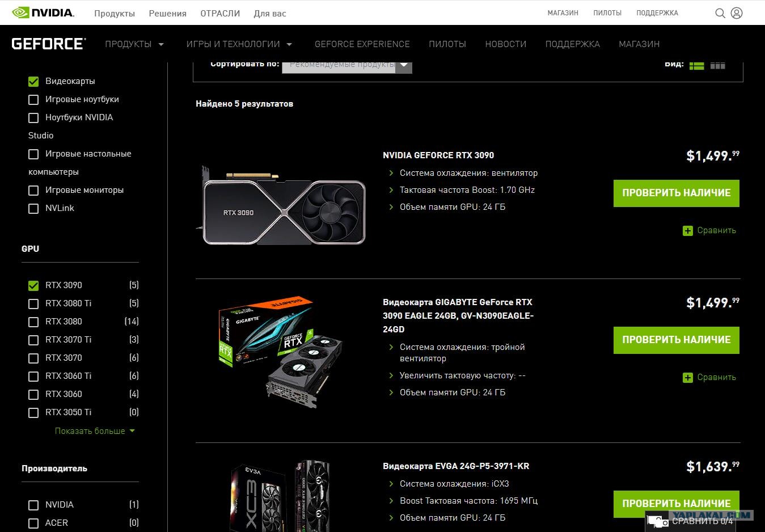Expand the ПРОДУКТЫ GeForce menu
Image resolution: width=765 pixels, height=532 pixels.
tap(134, 44)
